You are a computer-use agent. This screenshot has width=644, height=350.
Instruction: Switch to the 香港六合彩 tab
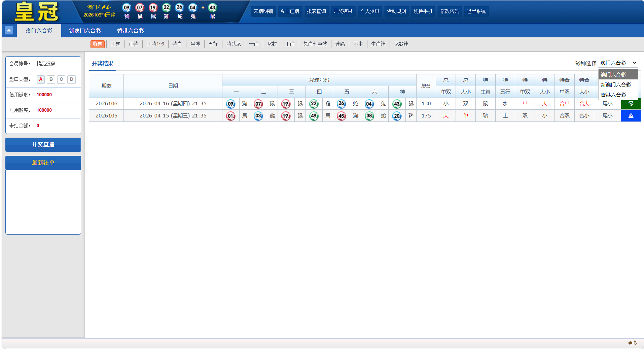131,31
